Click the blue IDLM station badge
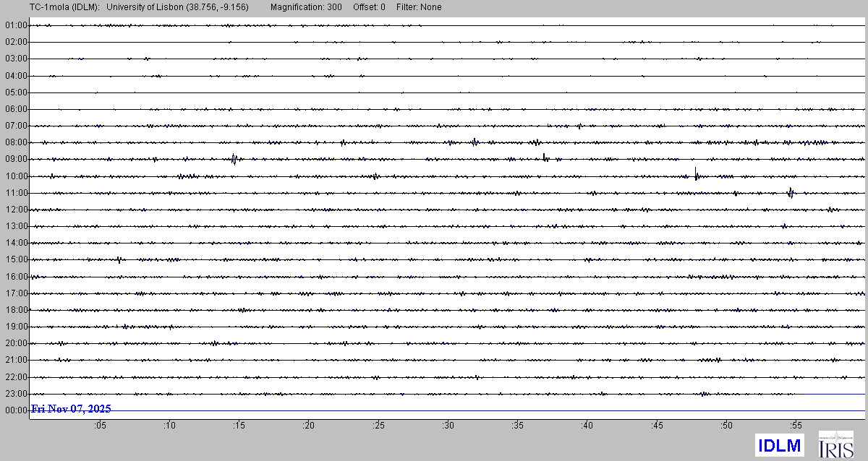The height and width of the screenshot is (461, 868). tap(779, 445)
